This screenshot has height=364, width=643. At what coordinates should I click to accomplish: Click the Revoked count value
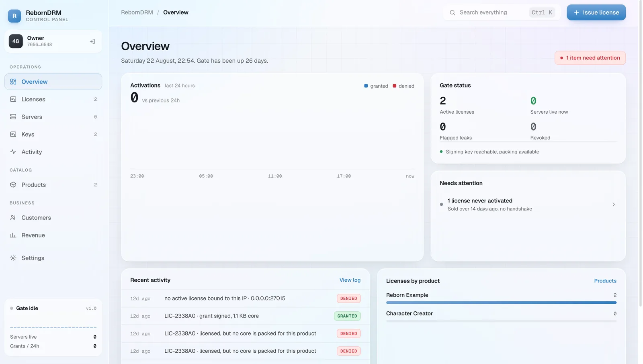point(533,127)
